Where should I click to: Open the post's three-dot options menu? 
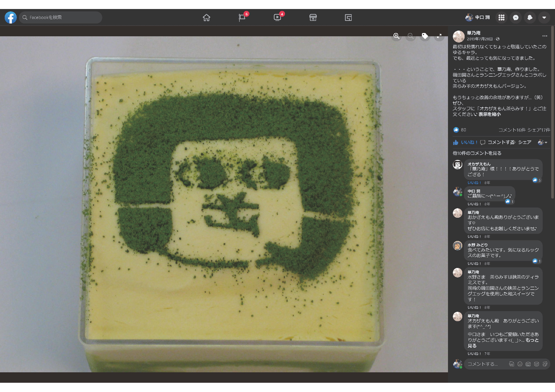(x=545, y=36)
